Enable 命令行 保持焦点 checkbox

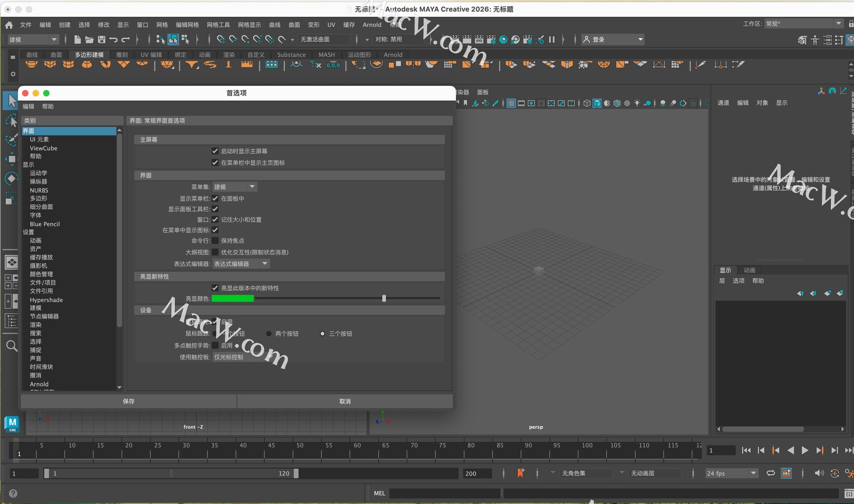coord(215,241)
